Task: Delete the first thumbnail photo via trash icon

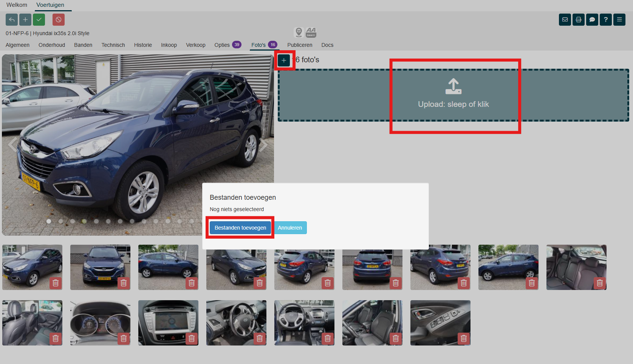Action: [56, 283]
